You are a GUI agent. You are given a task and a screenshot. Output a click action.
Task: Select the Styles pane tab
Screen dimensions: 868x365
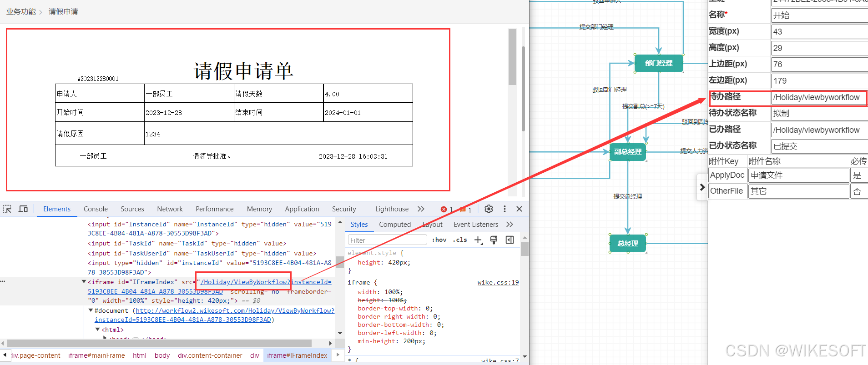click(359, 225)
